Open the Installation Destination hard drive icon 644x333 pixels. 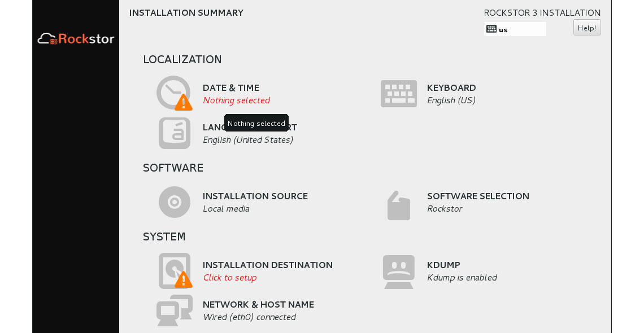(x=174, y=271)
